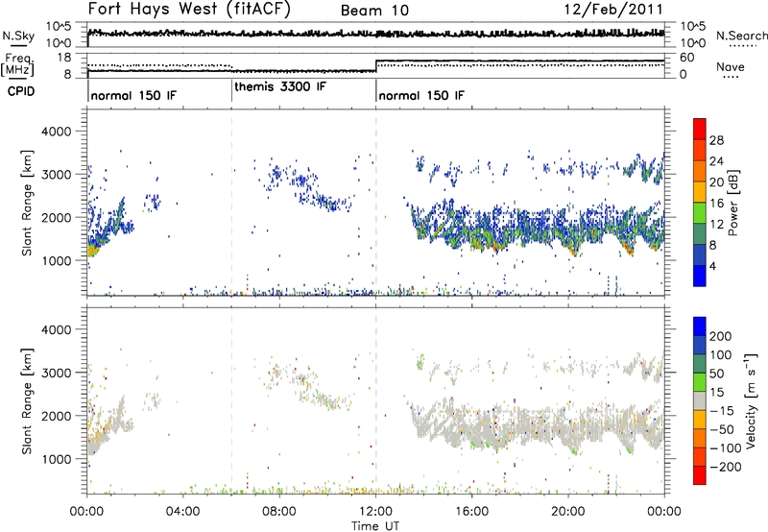Image resolution: width=768 pixels, height=532 pixels.
Task: Click the 'N.Sky' axis label
Action: 18,36
